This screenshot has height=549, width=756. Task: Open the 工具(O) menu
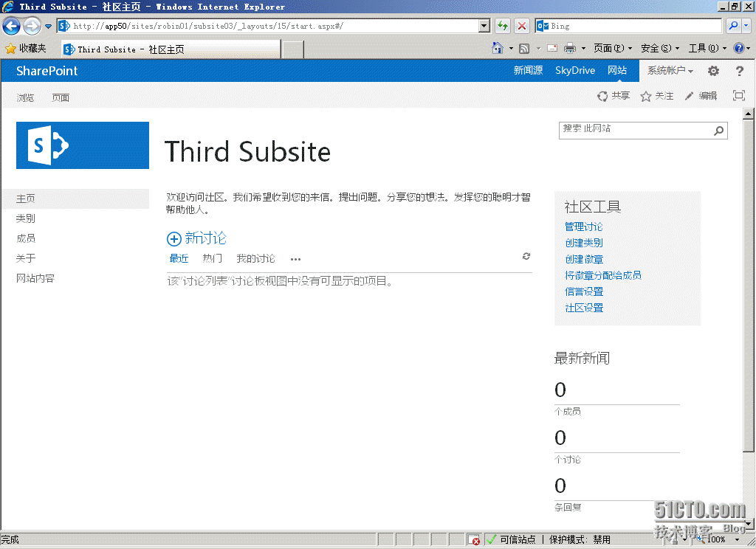707,48
